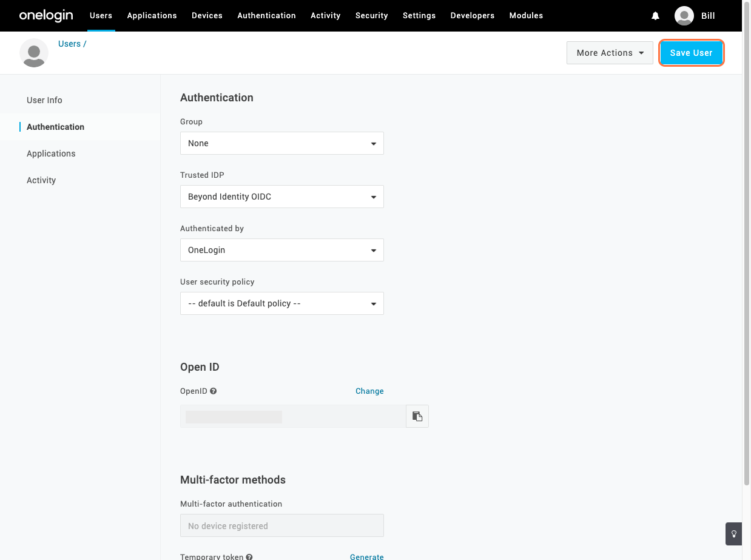This screenshot has height=560, width=751.
Task: Click the Bill account name
Action: click(708, 16)
